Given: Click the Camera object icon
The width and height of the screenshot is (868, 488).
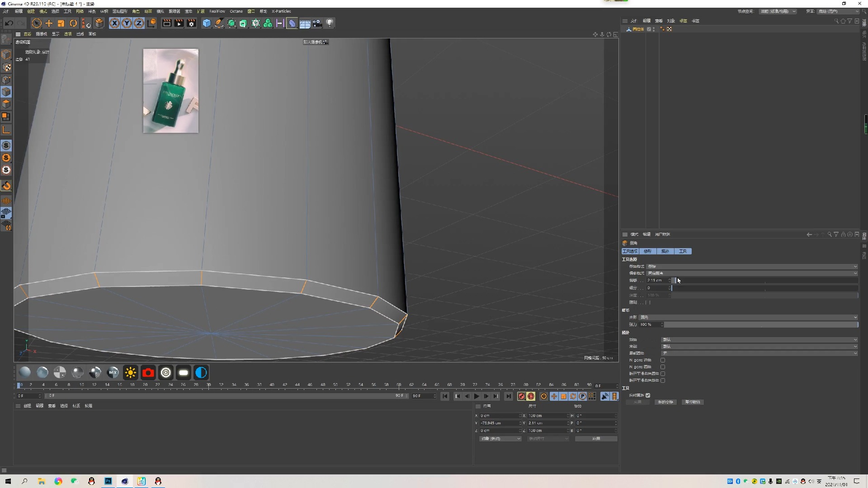Looking at the screenshot, I should tap(317, 23).
